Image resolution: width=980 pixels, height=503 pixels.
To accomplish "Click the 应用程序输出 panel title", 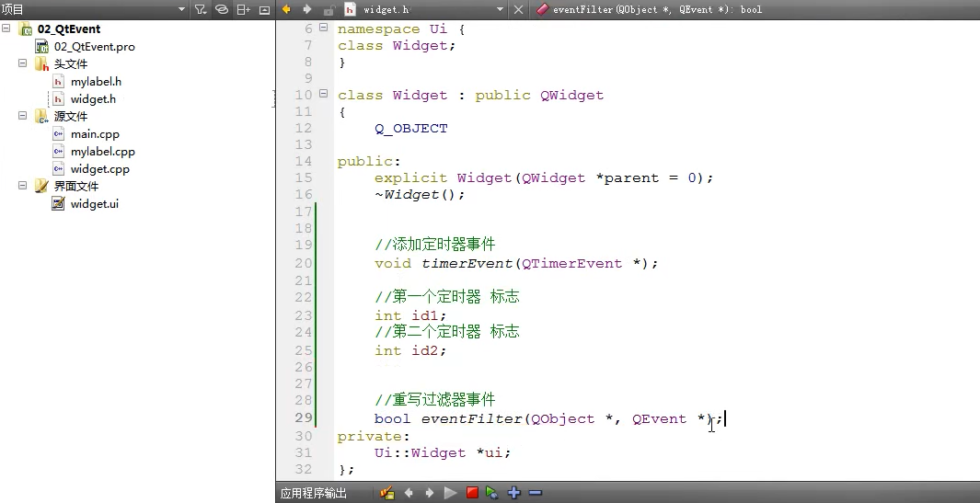I will tap(314, 493).
